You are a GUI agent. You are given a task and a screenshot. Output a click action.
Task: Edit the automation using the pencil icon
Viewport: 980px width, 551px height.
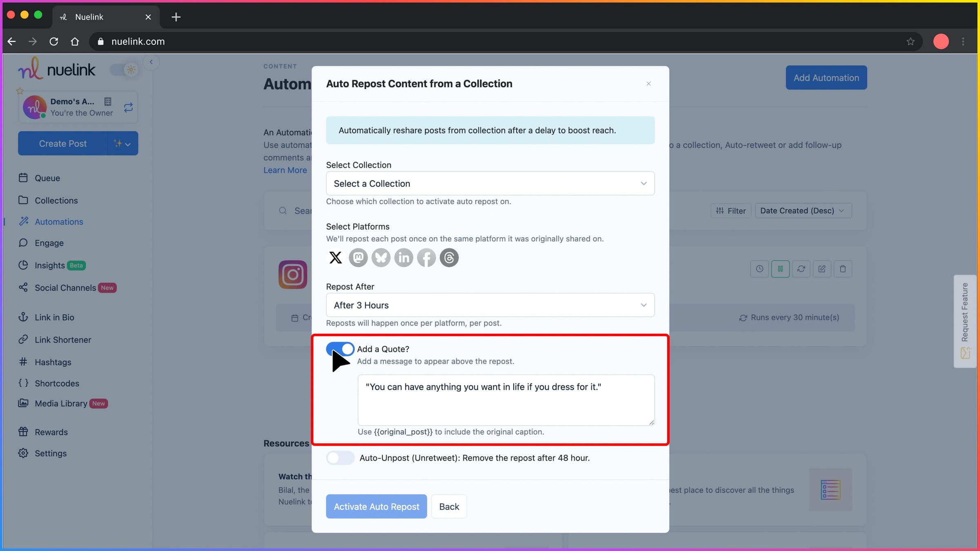[x=822, y=269]
